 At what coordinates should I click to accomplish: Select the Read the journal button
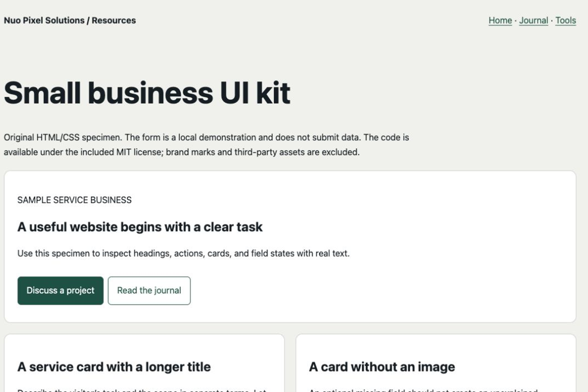149,291
